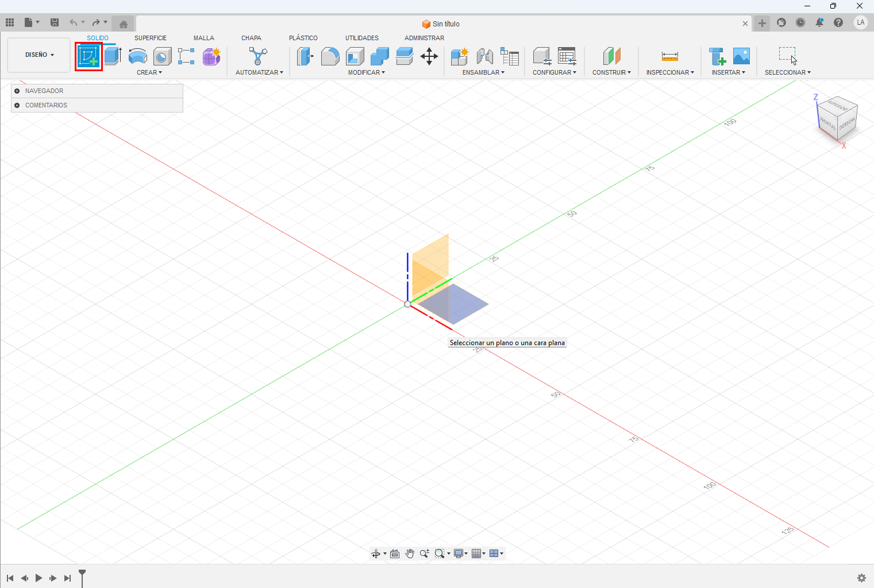Select the Extrude tool
Image resolution: width=874 pixels, height=588 pixels.
[x=113, y=56]
